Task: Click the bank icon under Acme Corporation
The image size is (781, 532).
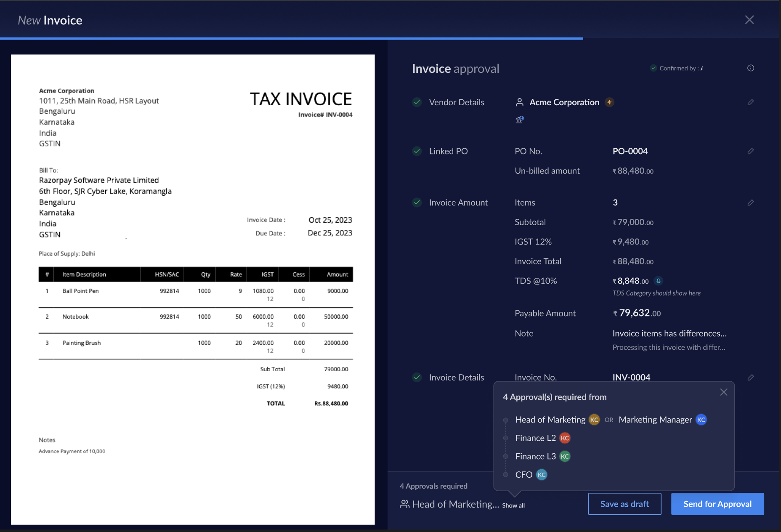Action: (x=520, y=120)
